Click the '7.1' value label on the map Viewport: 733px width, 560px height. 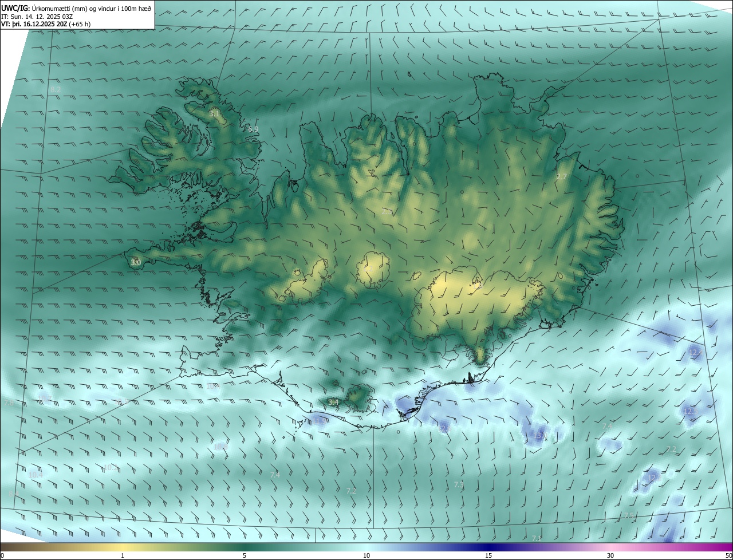tap(537, 539)
